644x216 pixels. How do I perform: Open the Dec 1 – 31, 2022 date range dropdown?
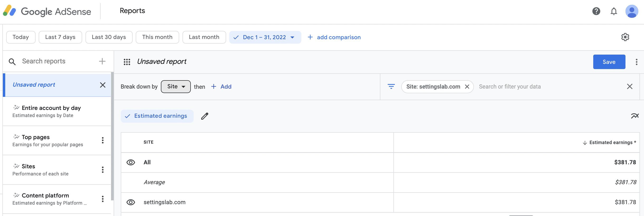(265, 37)
